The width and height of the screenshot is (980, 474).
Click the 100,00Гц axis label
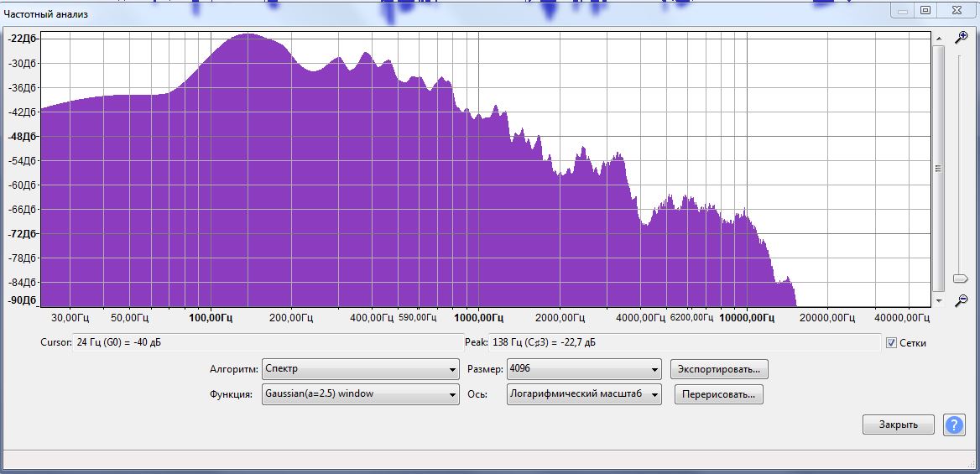coord(210,318)
